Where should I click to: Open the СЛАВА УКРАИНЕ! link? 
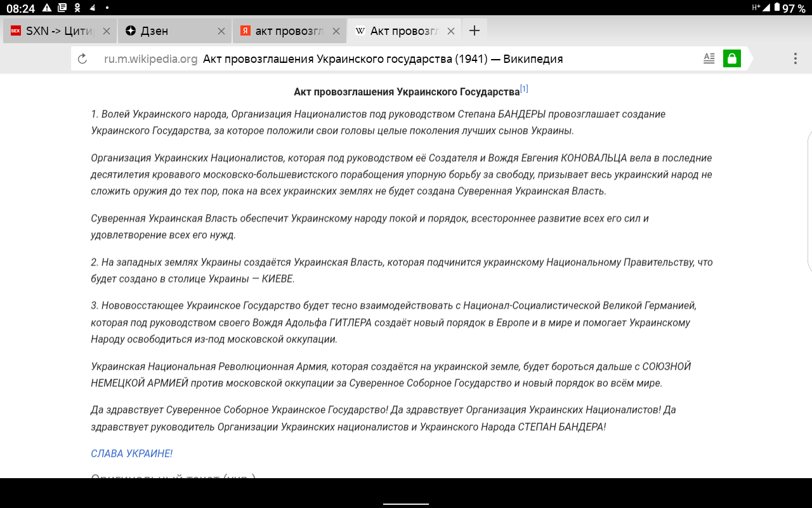(x=131, y=453)
